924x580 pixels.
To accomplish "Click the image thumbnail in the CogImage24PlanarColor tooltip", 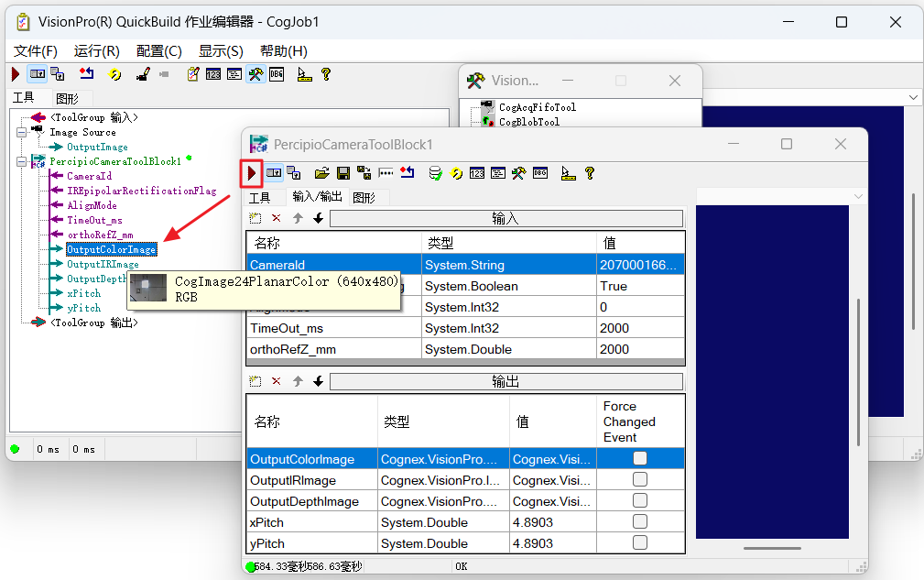I will pyautogui.click(x=148, y=288).
